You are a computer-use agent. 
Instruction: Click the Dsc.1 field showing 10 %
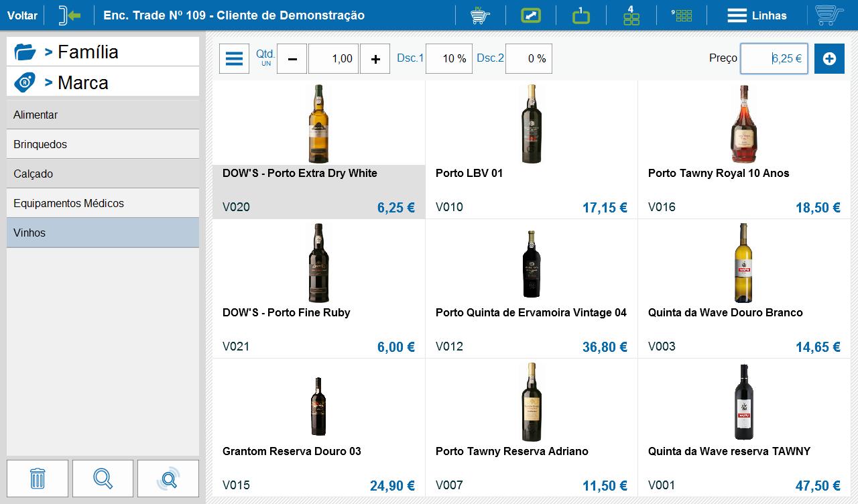pos(449,59)
